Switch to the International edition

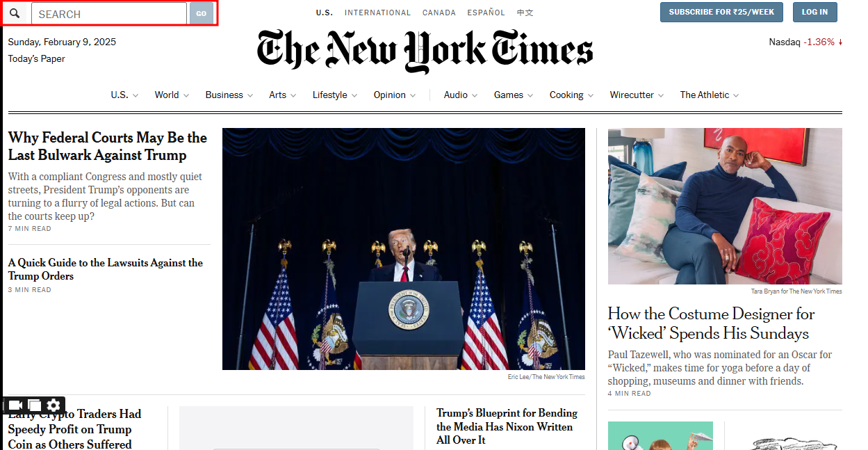[x=377, y=13]
